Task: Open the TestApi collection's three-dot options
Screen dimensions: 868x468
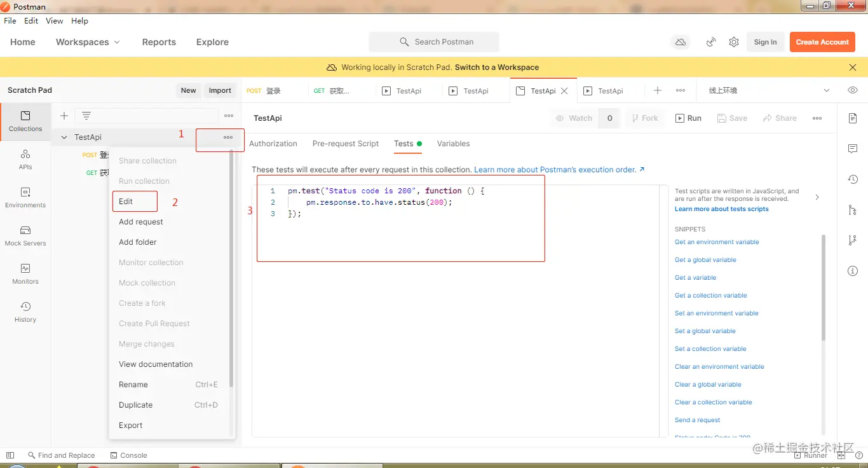Action: pos(228,137)
